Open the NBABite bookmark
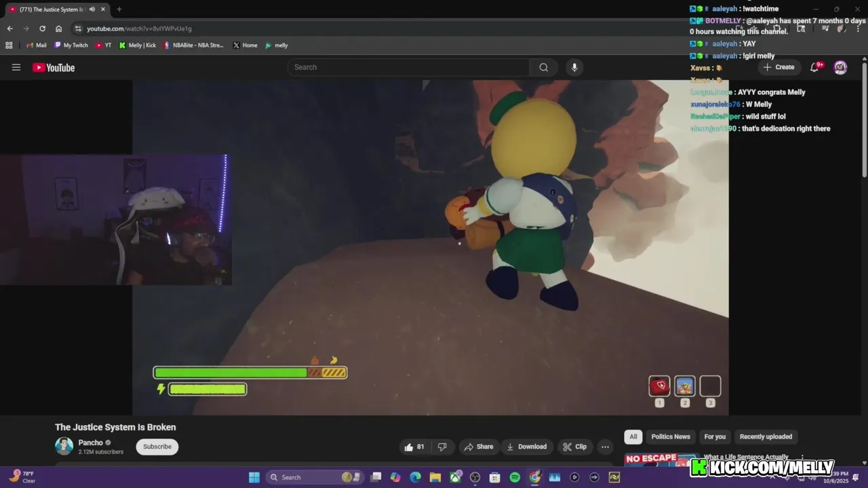This screenshot has width=868, height=488. point(193,45)
